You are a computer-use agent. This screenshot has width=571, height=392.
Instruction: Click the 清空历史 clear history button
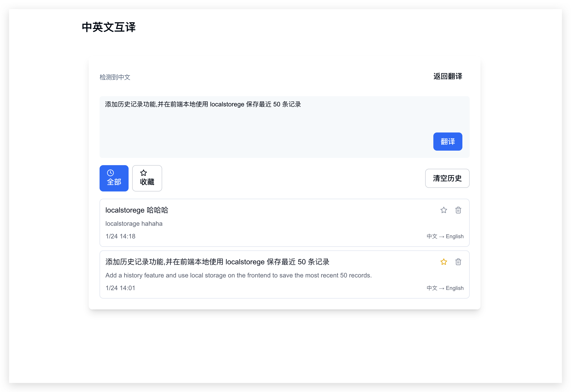(447, 179)
